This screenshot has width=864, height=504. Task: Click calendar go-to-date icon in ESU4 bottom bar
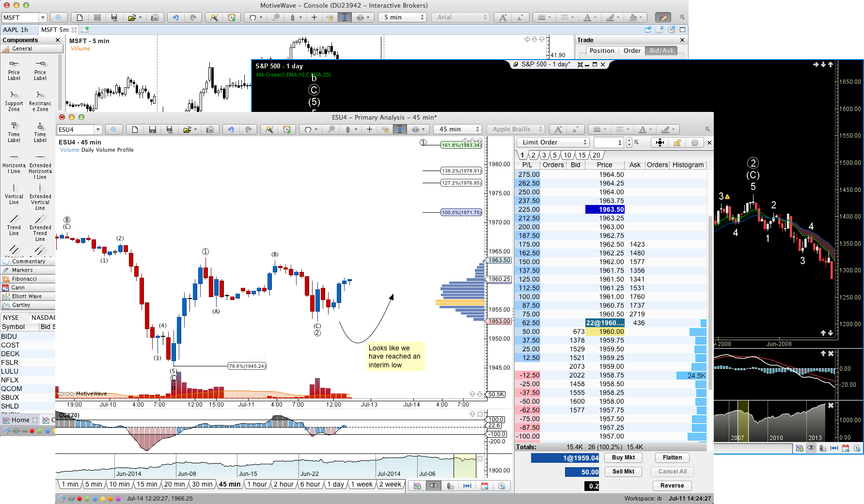pos(484,486)
